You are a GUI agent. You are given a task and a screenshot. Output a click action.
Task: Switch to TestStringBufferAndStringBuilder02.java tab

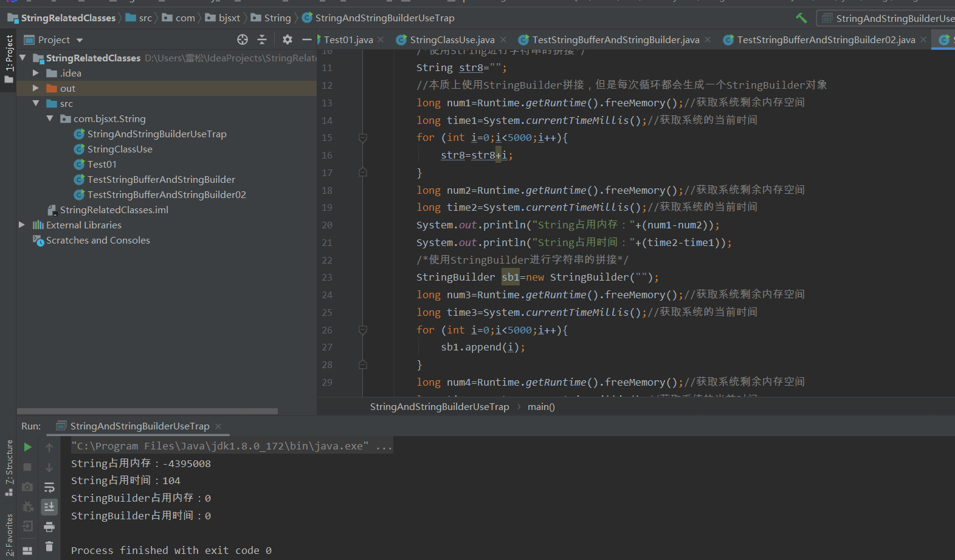(826, 39)
